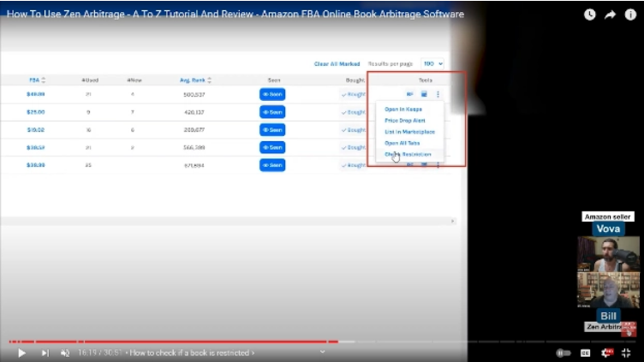The width and height of the screenshot is (644, 362).
Task: Show video info cards with the info icon
Action: click(x=630, y=15)
